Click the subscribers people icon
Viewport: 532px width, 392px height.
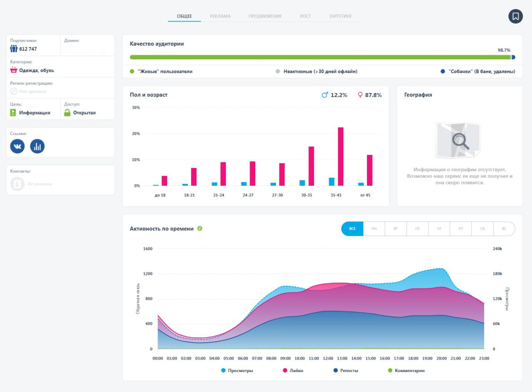[14, 49]
